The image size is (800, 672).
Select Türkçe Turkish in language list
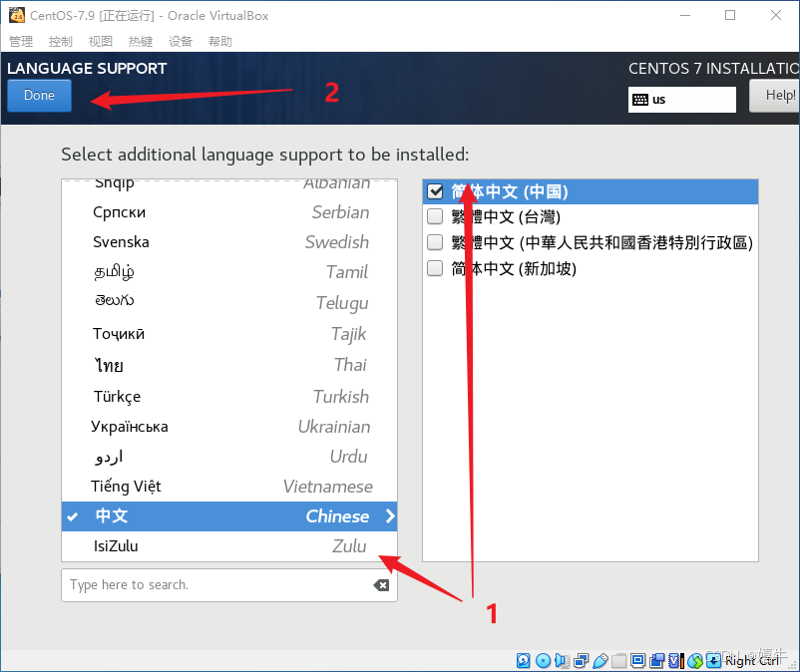coord(229,396)
